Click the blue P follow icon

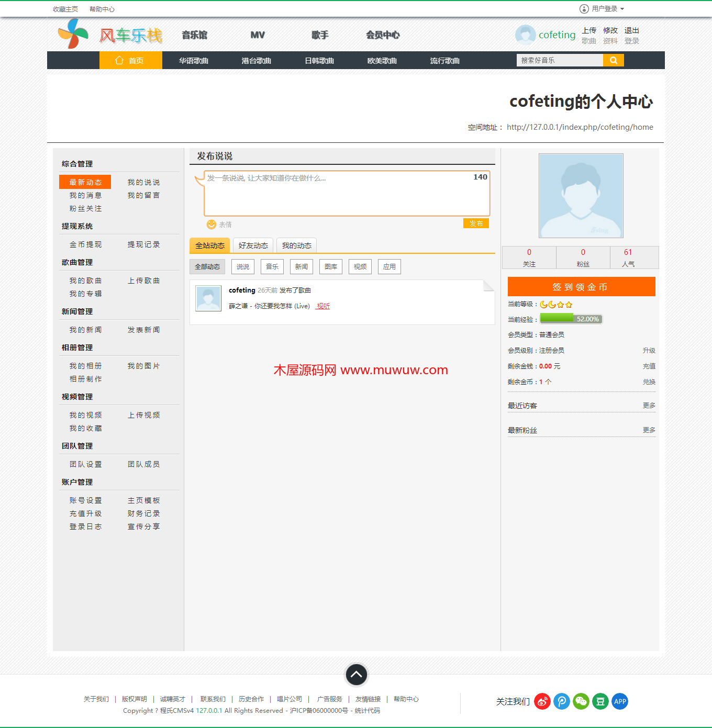pyautogui.click(x=562, y=701)
